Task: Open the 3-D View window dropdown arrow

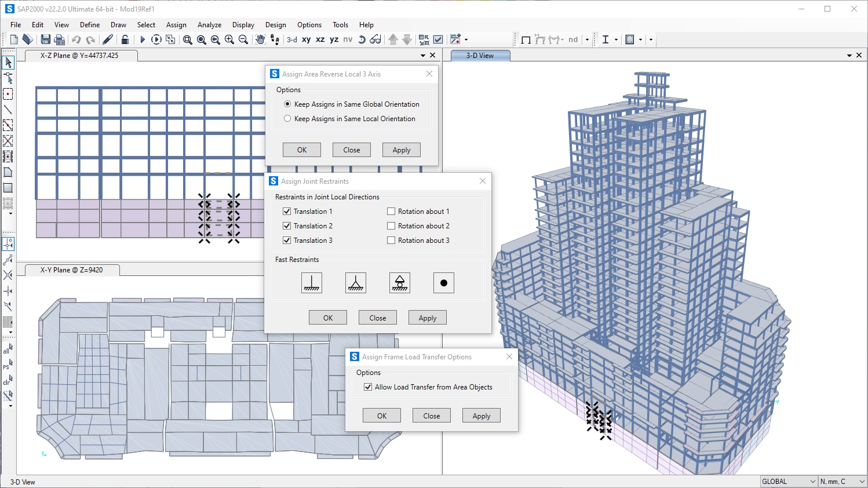Action: (849, 56)
